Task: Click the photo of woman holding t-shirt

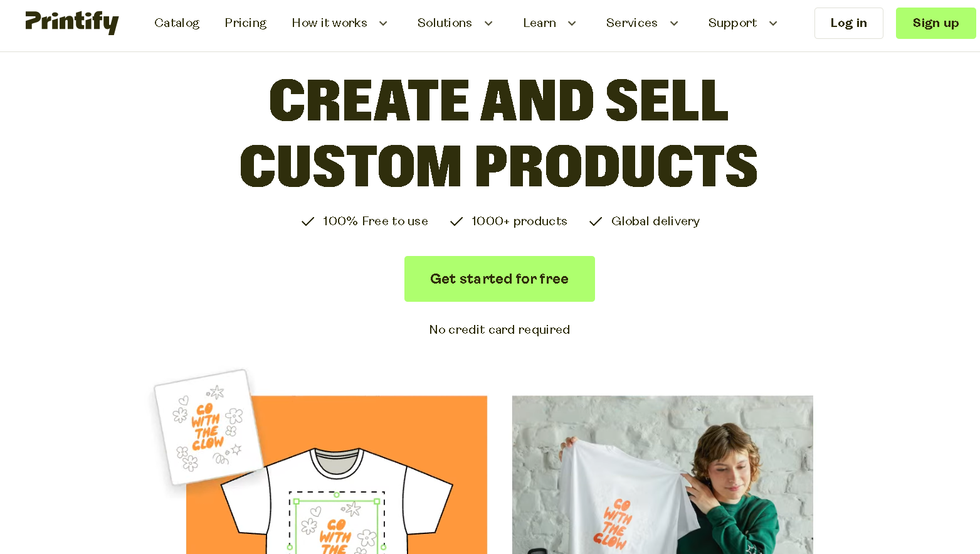Action: pyautogui.click(x=663, y=475)
